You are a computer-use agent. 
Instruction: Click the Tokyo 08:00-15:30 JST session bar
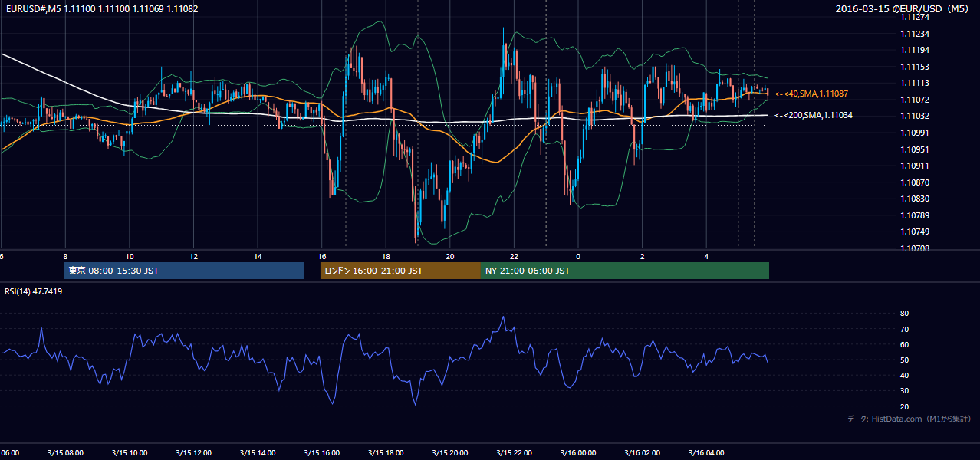click(184, 271)
